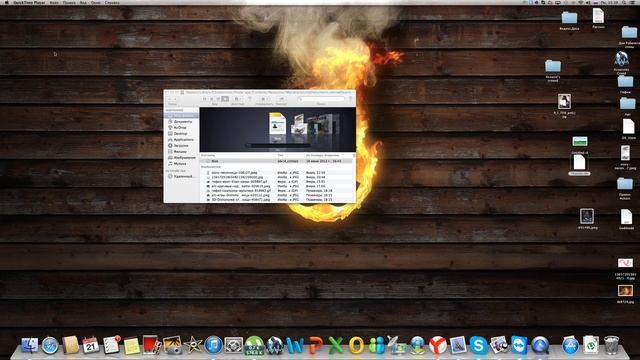Open Microsoft PowerPoint from the Dock

[316, 345]
